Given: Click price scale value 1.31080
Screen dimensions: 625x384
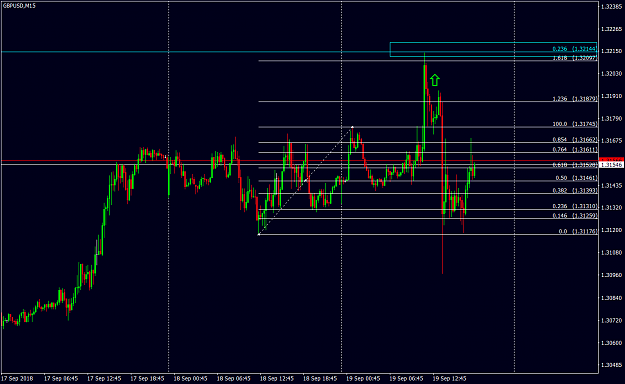Looking at the screenshot, I should click(611, 252).
